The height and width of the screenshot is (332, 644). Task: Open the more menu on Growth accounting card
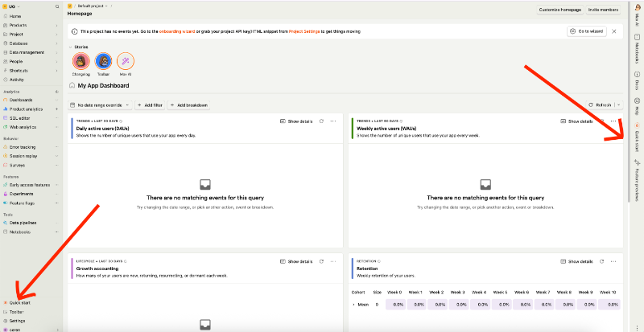pyautogui.click(x=332, y=261)
